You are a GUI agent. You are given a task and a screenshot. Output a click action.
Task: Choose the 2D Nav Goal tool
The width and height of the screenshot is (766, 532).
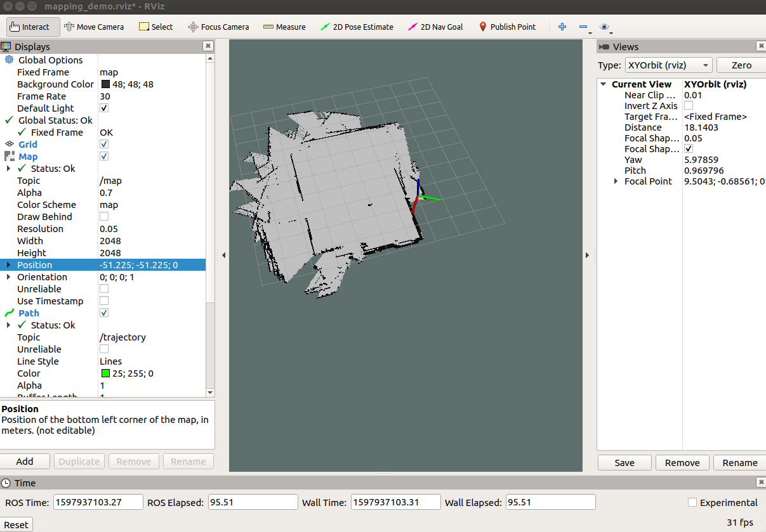pos(435,27)
